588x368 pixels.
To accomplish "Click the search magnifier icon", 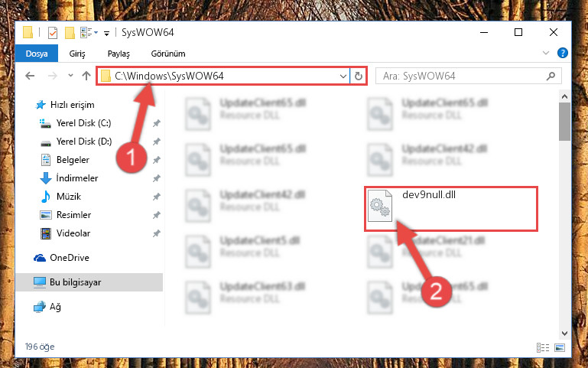I will [x=551, y=77].
